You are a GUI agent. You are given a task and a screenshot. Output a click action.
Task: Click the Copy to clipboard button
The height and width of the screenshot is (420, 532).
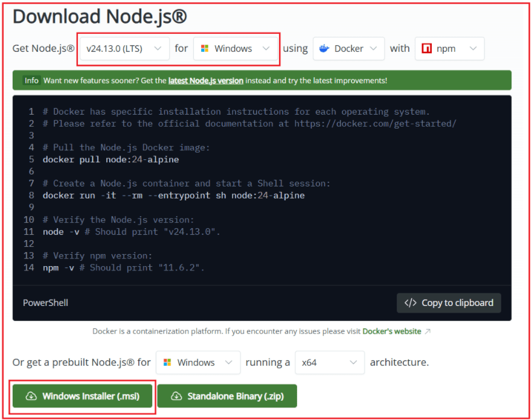[449, 303]
